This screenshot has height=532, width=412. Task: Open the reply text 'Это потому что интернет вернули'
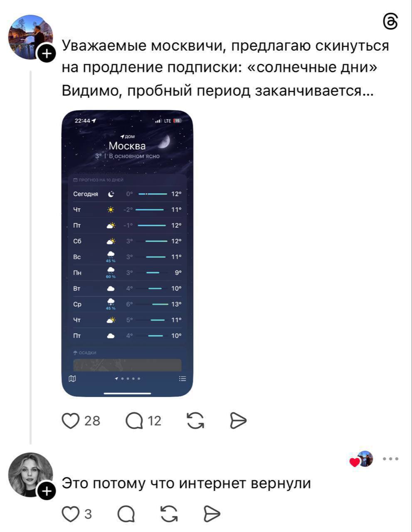pyautogui.click(x=186, y=483)
